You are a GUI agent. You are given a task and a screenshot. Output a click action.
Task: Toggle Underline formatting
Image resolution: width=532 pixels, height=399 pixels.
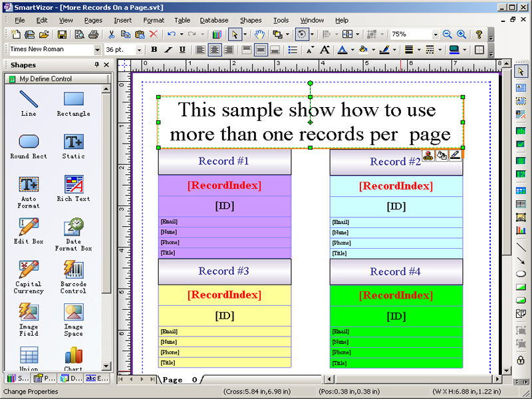(182, 50)
